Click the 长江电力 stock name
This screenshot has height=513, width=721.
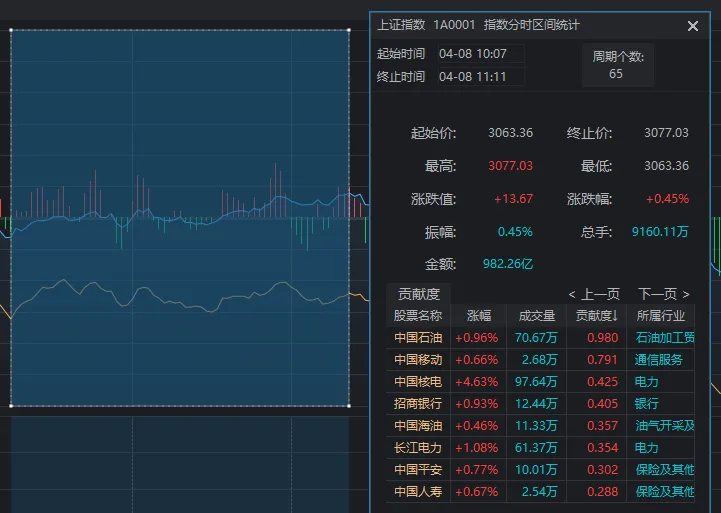coord(417,448)
